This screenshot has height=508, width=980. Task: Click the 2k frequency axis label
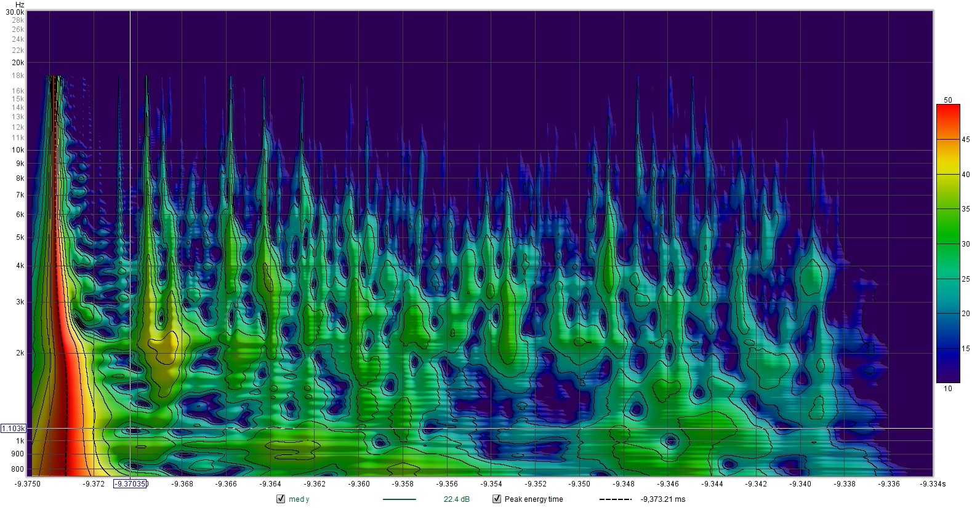coord(20,353)
